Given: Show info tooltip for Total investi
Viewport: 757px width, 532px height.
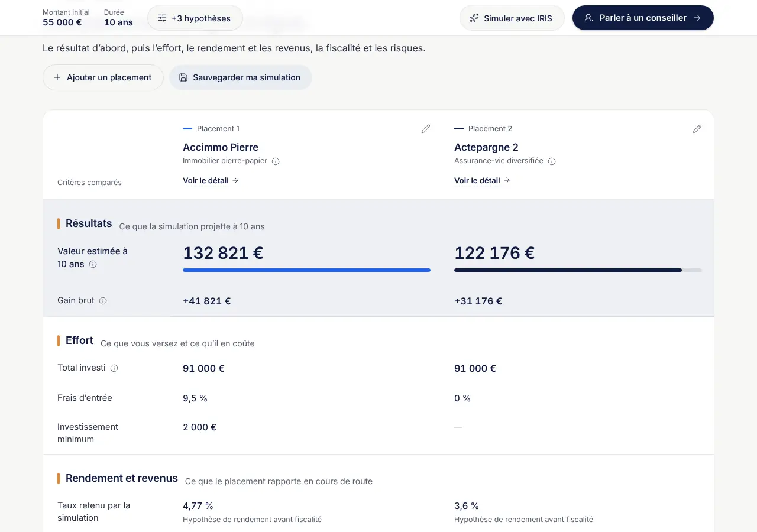Looking at the screenshot, I should point(114,368).
